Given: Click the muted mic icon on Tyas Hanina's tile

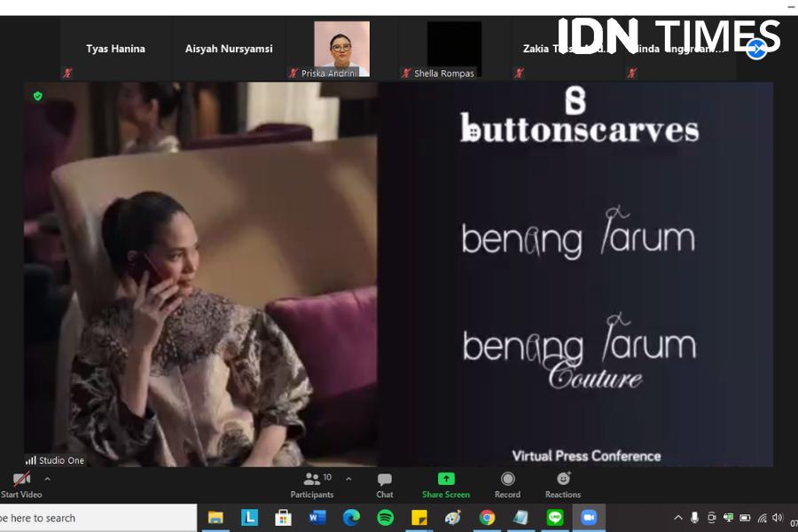Looking at the screenshot, I should pos(67,74).
